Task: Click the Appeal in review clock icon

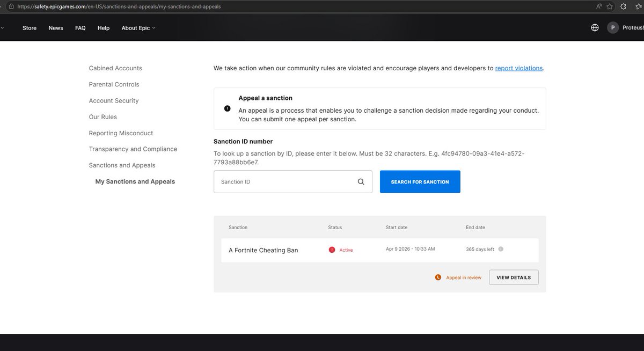Action: tap(438, 277)
